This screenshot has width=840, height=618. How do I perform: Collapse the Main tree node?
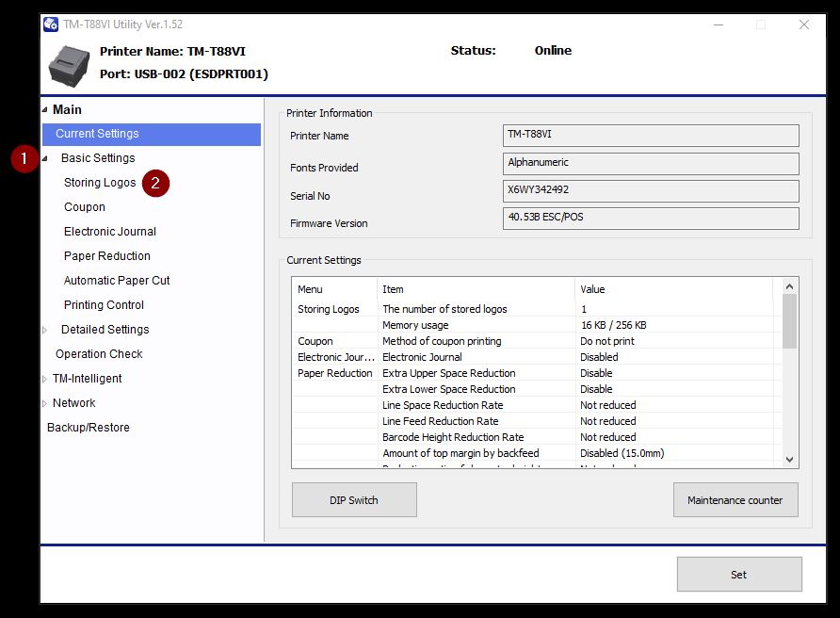tap(44, 110)
